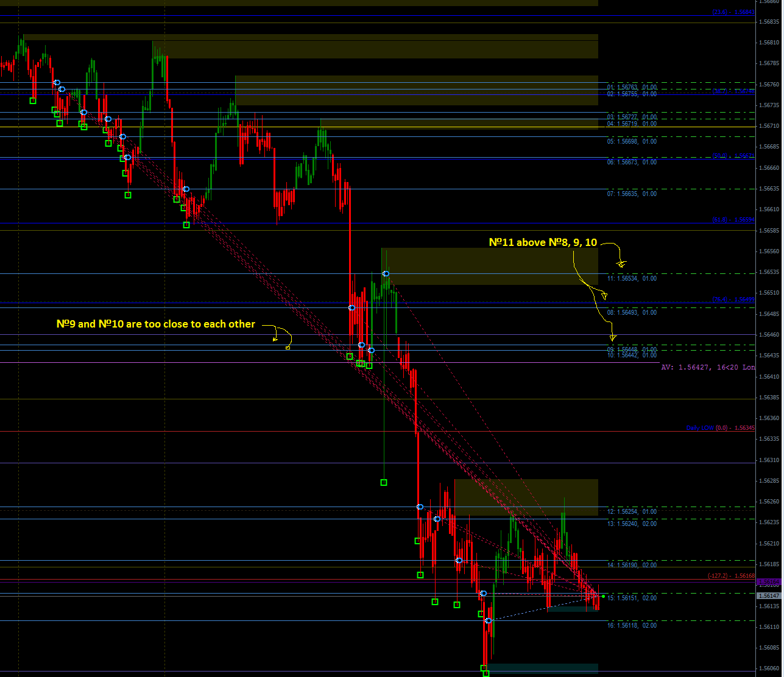Click the green dot beside order 15
Screen dimensions: 784x677
[x=603, y=596]
